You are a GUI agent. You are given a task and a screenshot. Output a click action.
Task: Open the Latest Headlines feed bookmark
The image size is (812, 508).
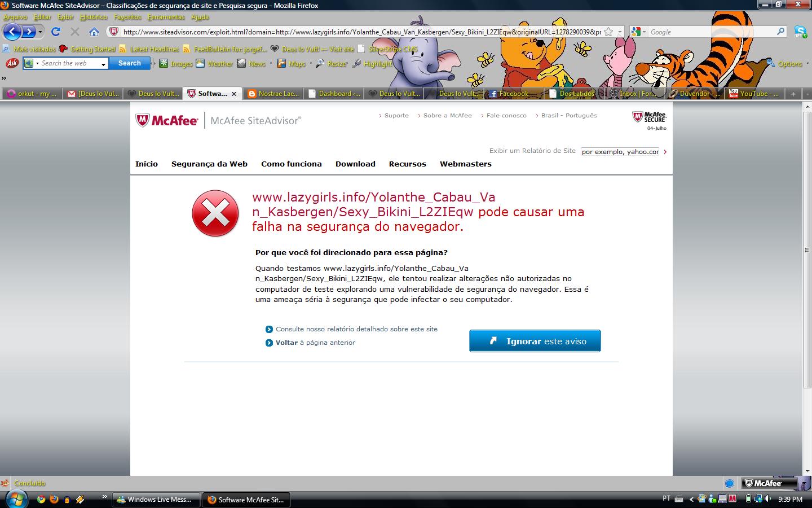pyautogui.click(x=149, y=49)
